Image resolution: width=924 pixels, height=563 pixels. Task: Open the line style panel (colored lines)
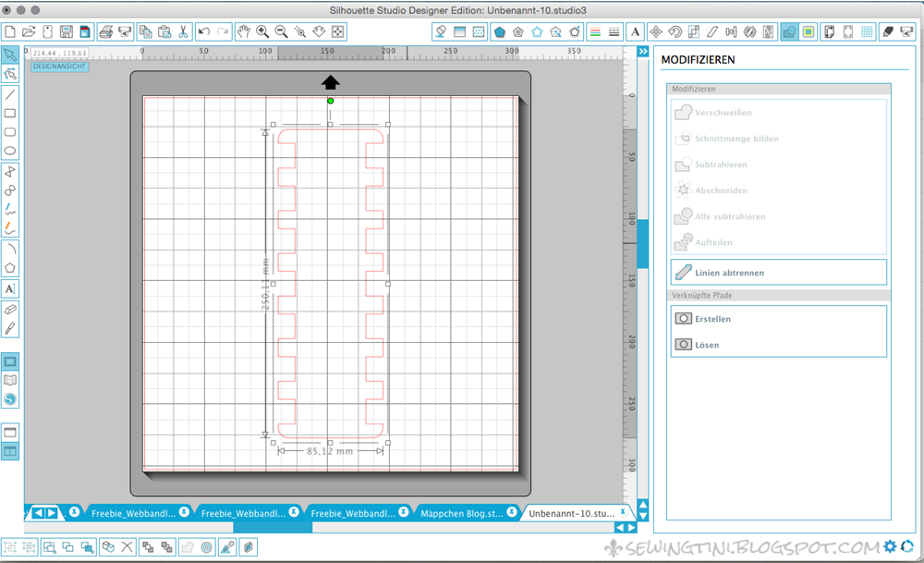pos(595,31)
